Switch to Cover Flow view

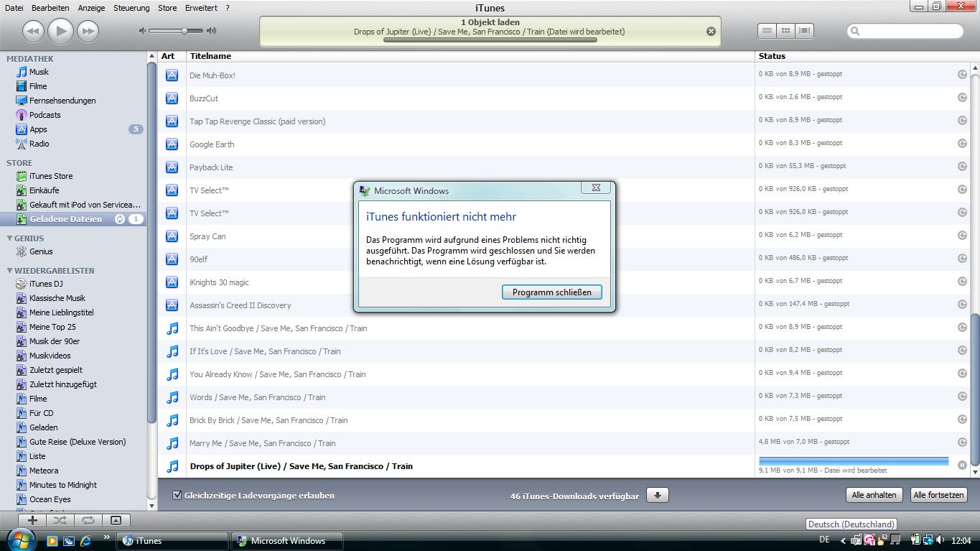coord(804,31)
